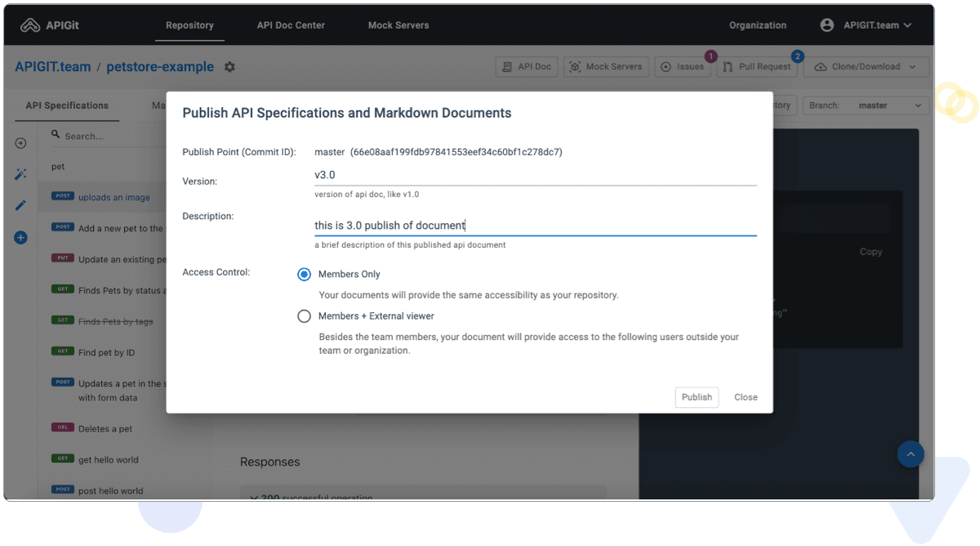Viewport: 980px width, 546px height.
Task: Go to Mock Servers top tab
Action: click(x=399, y=25)
